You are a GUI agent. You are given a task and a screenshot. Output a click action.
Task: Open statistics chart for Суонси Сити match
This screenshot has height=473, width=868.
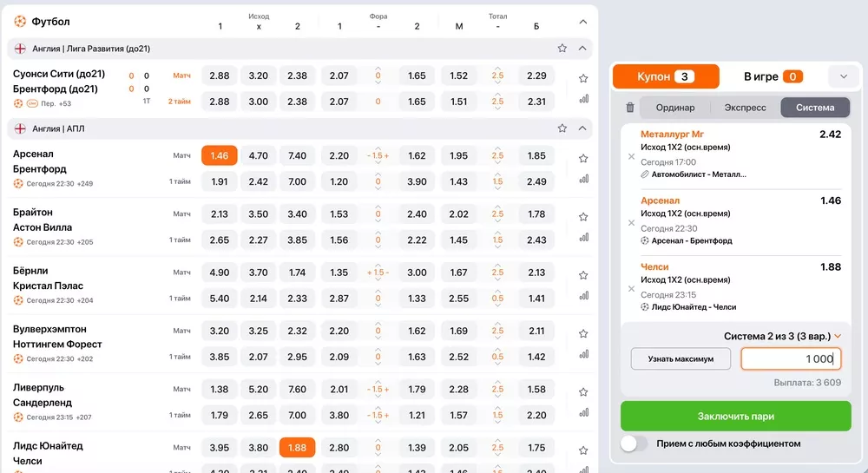(x=583, y=99)
